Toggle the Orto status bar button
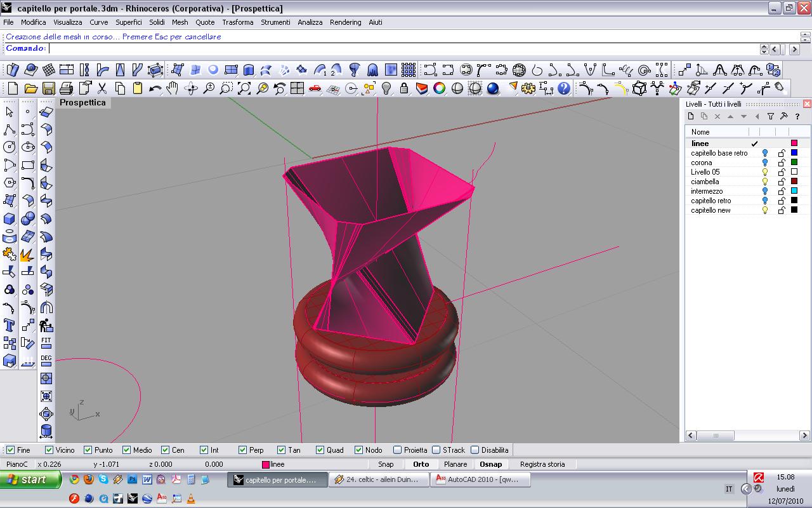 (421, 464)
